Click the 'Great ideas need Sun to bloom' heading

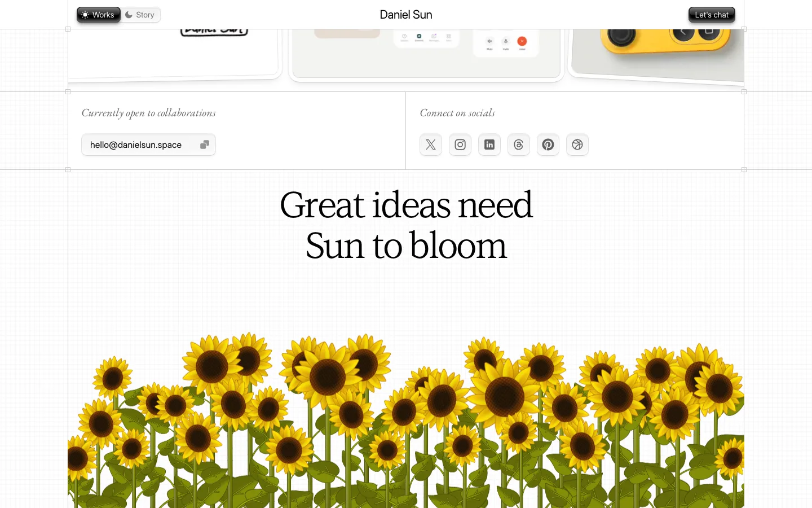(406, 225)
